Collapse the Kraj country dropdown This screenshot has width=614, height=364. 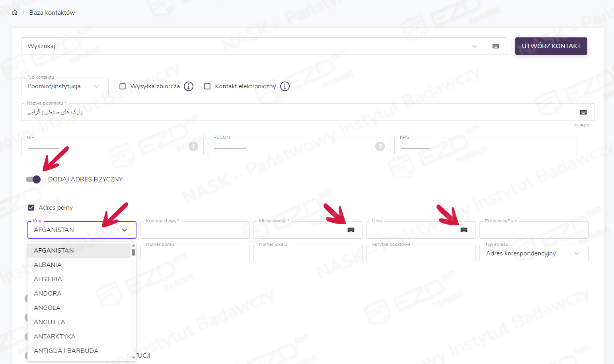pyautogui.click(x=125, y=230)
